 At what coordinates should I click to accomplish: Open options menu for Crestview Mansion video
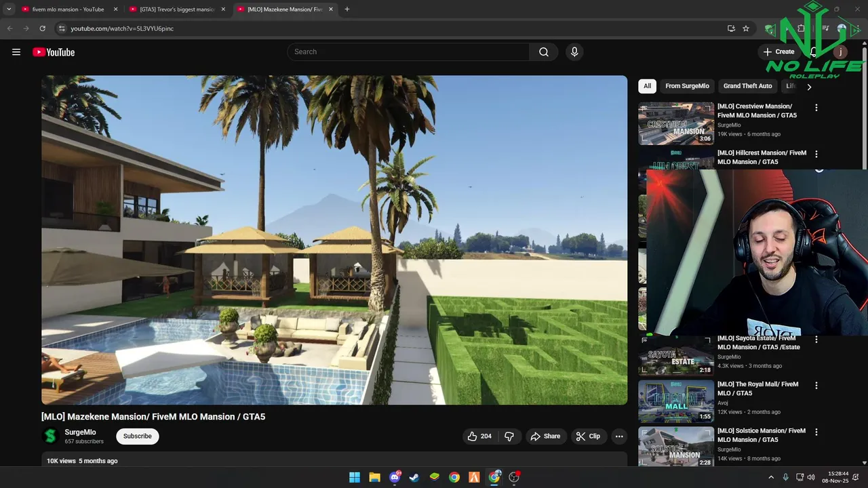click(816, 108)
